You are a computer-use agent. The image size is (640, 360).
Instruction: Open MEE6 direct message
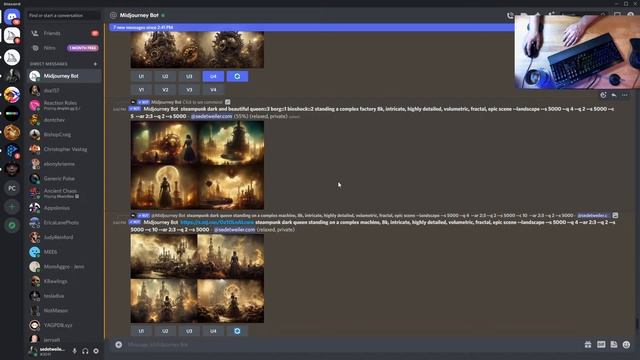tap(64, 252)
